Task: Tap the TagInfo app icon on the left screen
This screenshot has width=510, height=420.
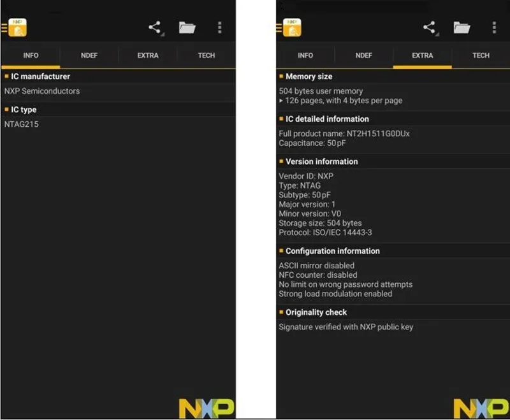Action: pos(18,27)
